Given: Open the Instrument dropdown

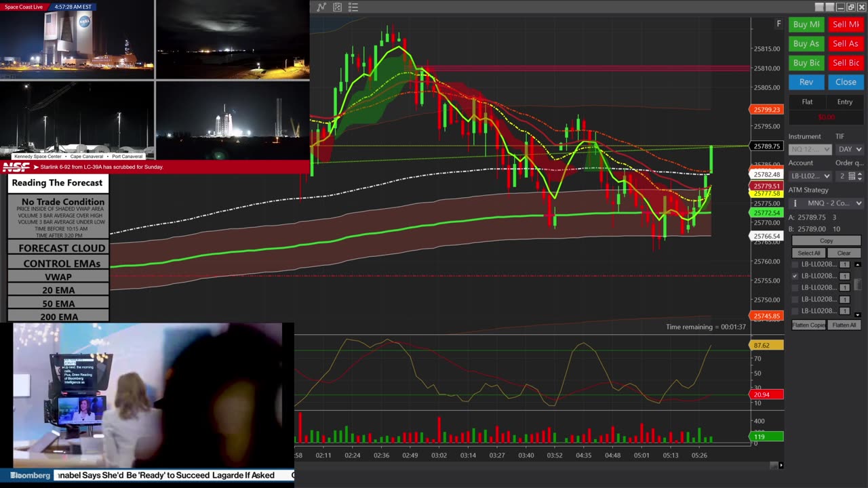Looking at the screenshot, I should 810,149.
